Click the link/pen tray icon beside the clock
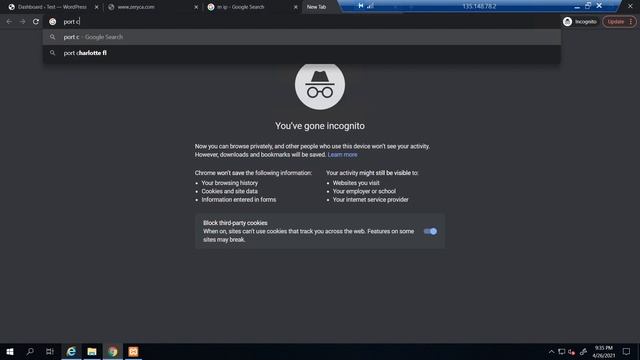 [x=583, y=352]
